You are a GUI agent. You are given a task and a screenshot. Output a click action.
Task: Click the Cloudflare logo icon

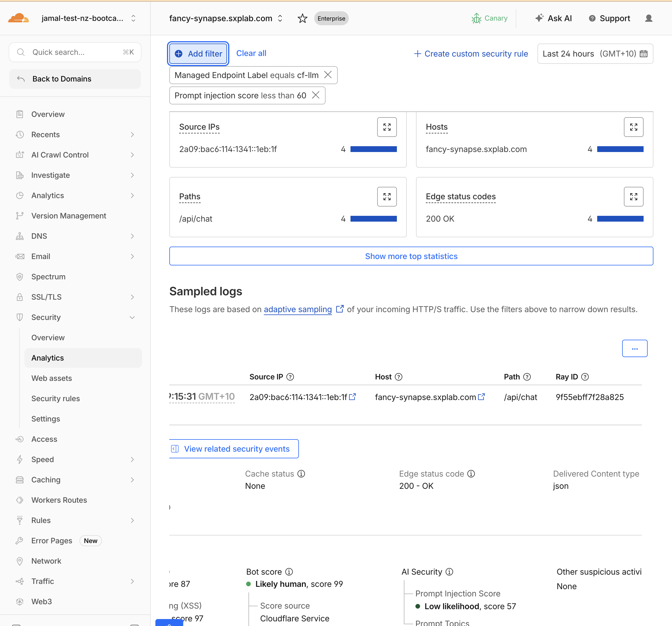19,18
